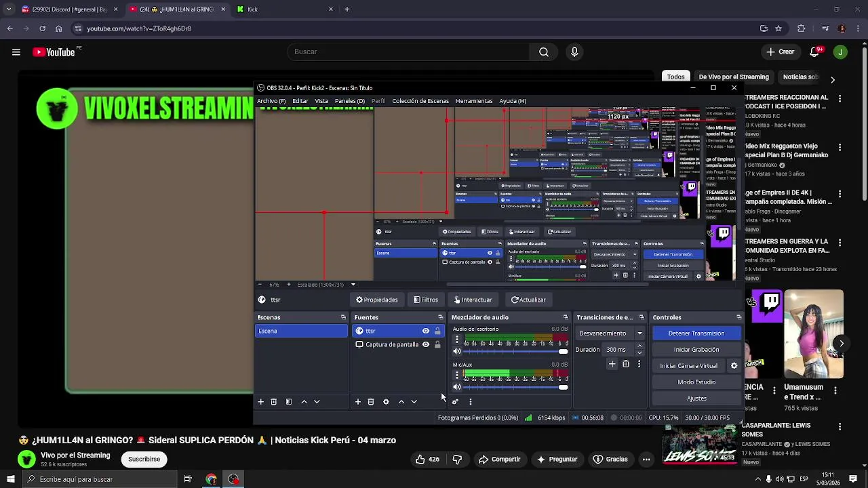Move scene up in Escenas panel

[304, 402]
